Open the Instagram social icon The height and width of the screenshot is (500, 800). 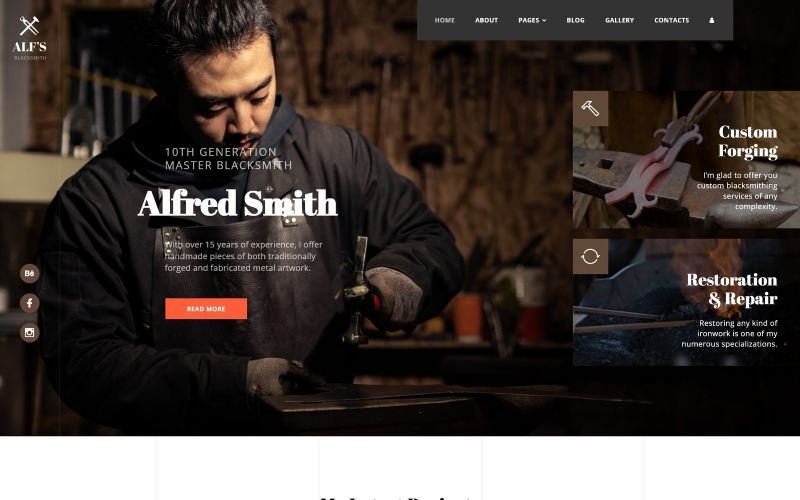coord(30,333)
